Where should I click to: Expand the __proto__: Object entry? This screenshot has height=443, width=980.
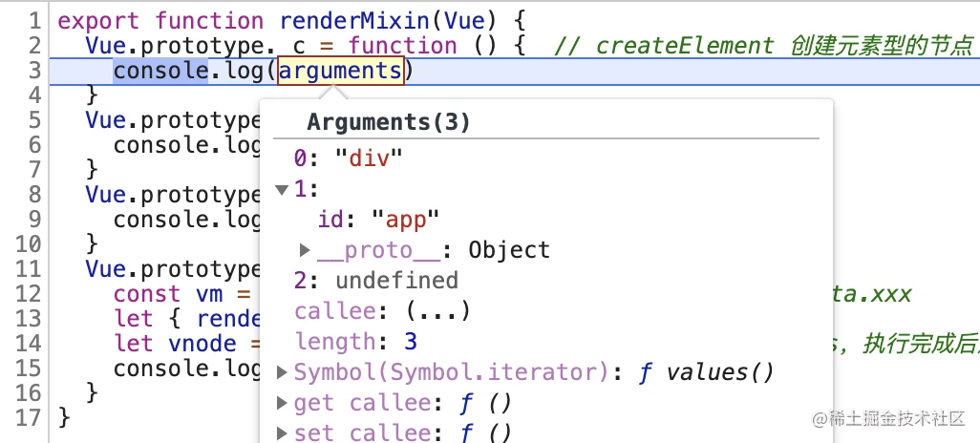[x=305, y=250]
